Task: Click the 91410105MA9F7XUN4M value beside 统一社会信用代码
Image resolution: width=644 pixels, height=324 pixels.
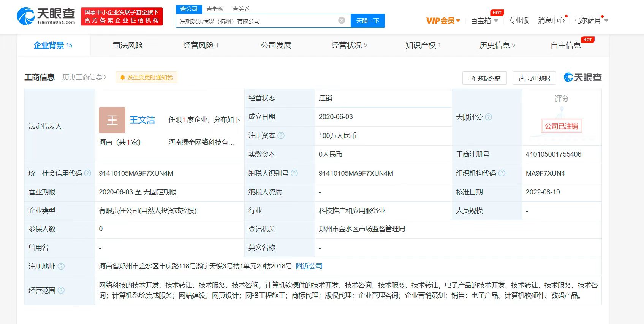Action: (x=136, y=173)
